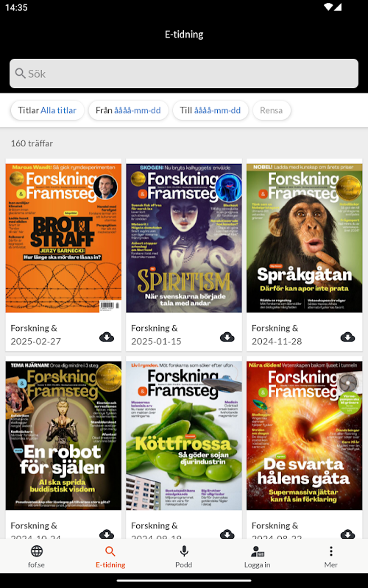Open the Språkgåtan chimpanzee cover

[304, 237]
